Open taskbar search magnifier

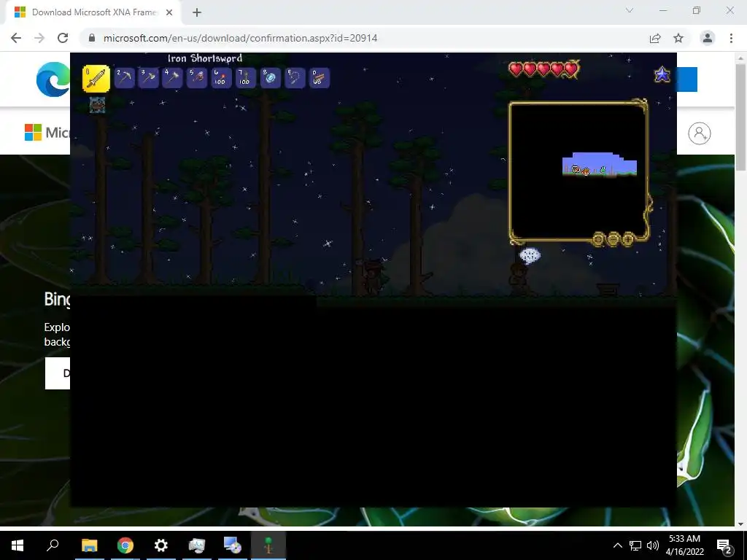[x=53, y=545]
